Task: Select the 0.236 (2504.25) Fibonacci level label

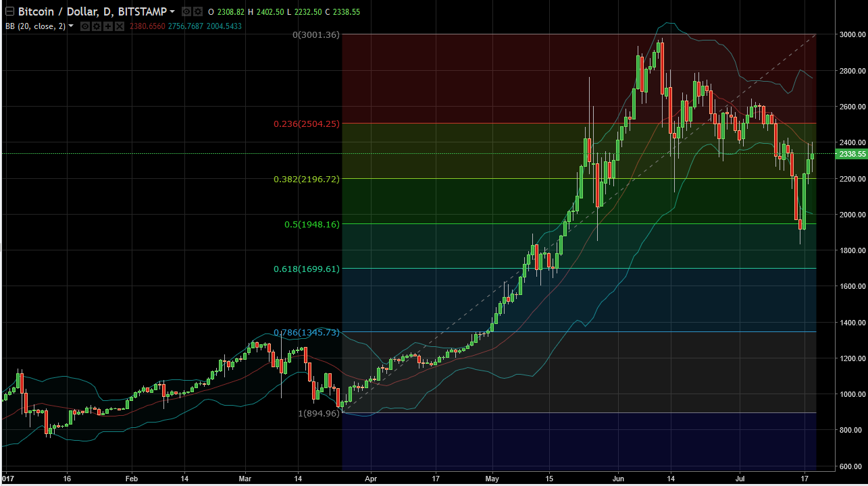Action: [x=306, y=124]
